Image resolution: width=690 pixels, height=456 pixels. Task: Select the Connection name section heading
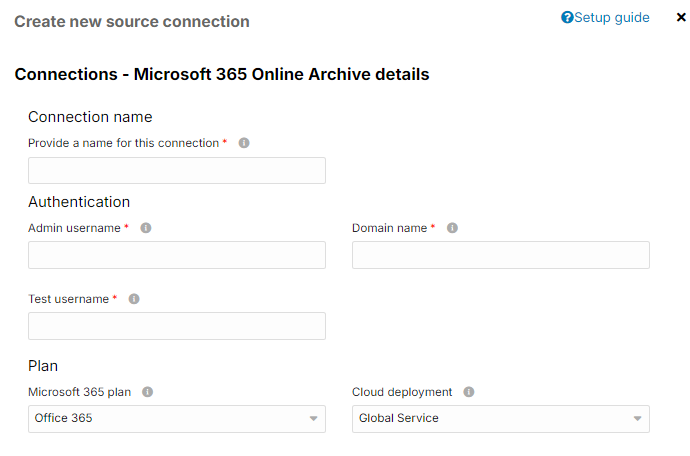click(90, 117)
